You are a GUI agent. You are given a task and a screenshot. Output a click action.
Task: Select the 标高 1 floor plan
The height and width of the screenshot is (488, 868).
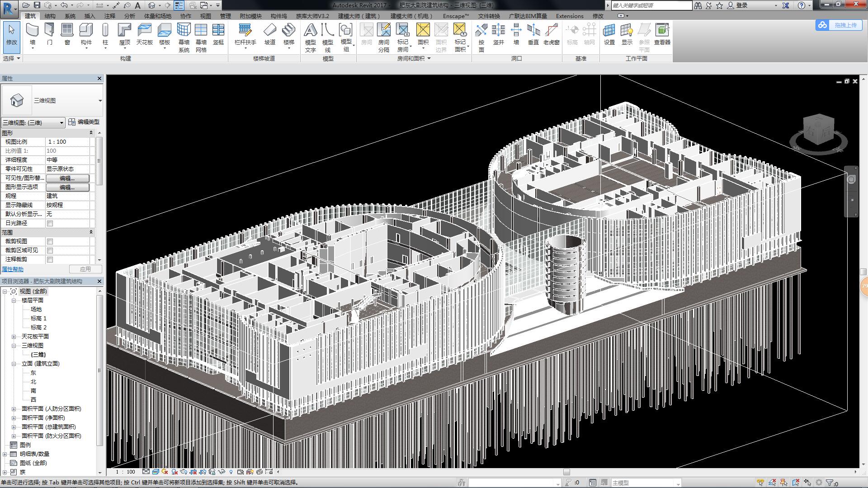pyautogui.click(x=38, y=319)
